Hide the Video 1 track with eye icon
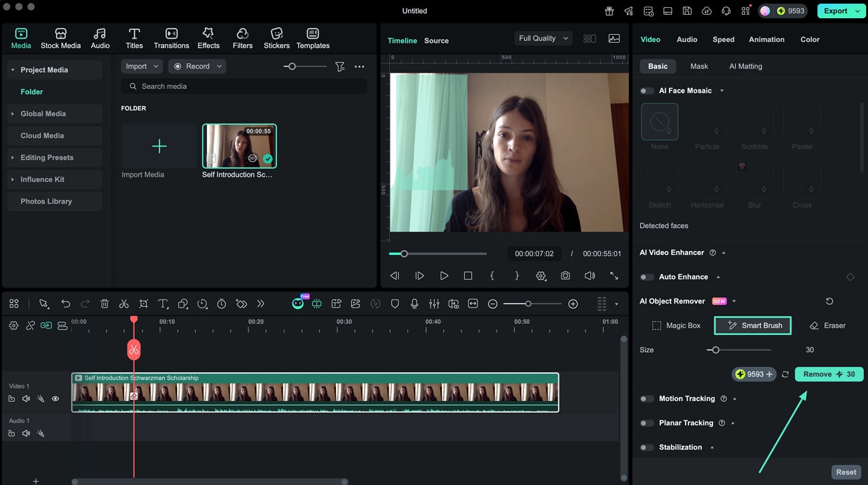 pyautogui.click(x=55, y=398)
